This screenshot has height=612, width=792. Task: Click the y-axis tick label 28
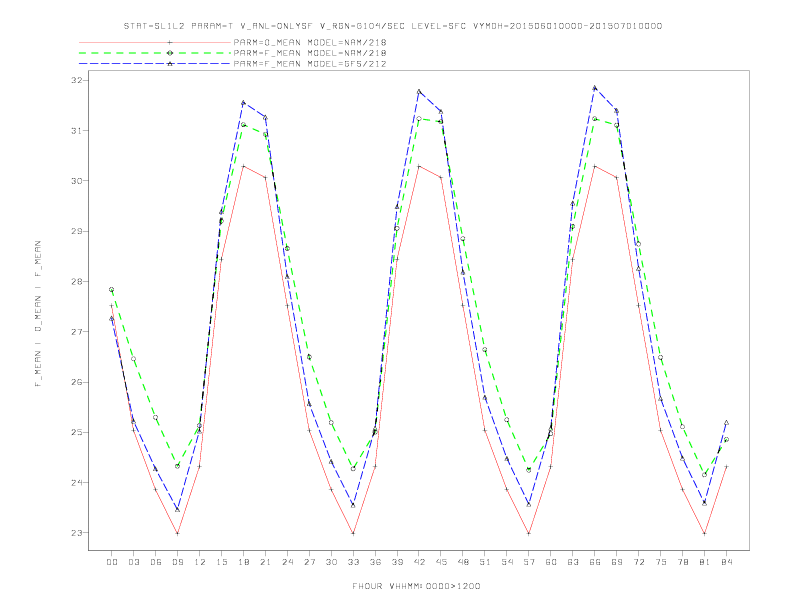78,281
